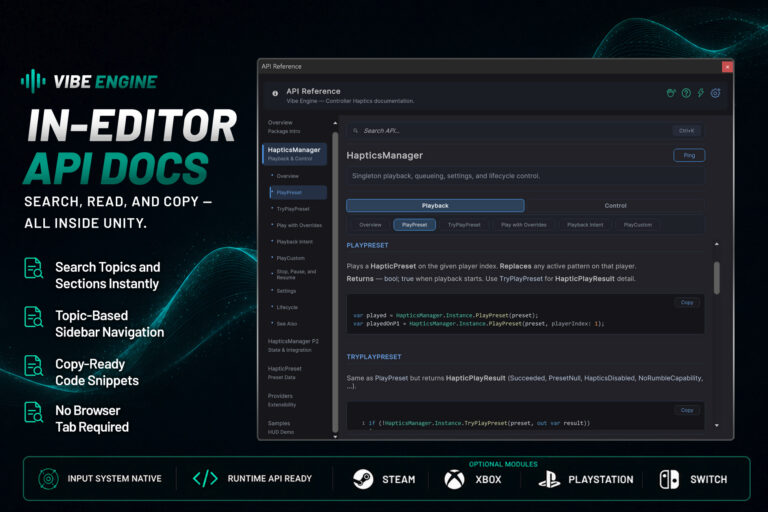Viewport: 768px width, 512px height.
Task: Select the Overview sub-tab chip
Action: click(x=370, y=225)
